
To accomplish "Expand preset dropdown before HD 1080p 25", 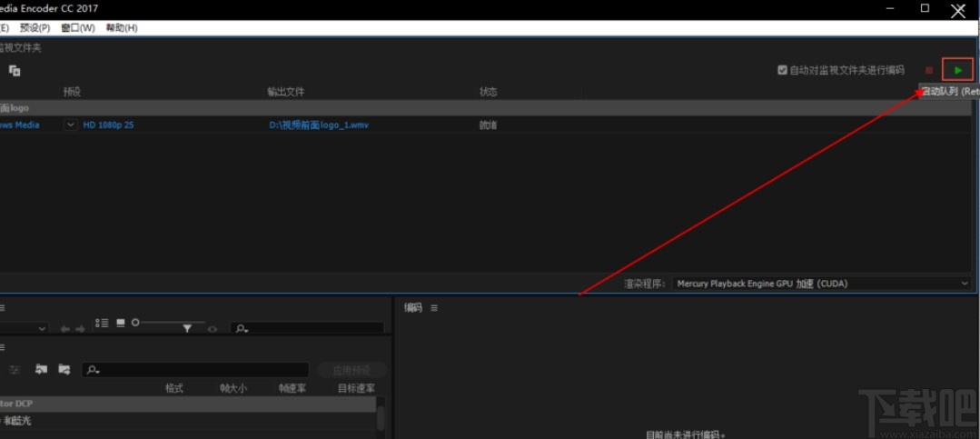I will click(x=71, y=125).
